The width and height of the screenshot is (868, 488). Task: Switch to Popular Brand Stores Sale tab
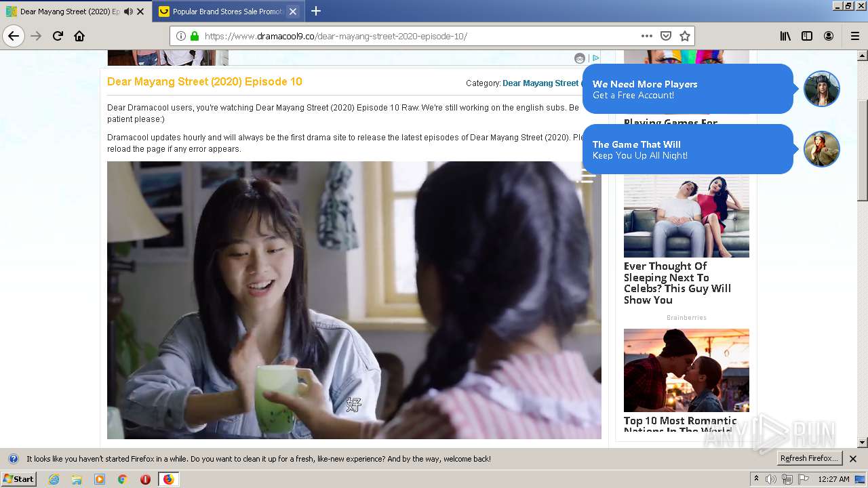point(227,12)
